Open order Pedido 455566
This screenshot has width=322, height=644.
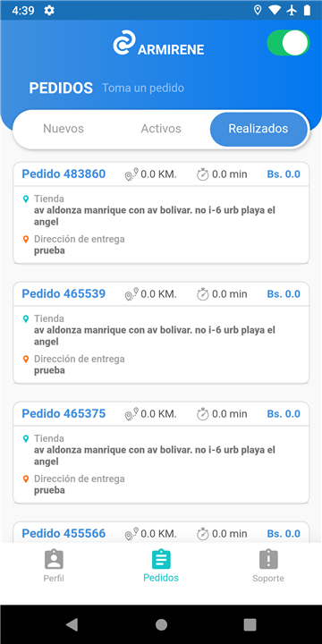click(161, 532)
